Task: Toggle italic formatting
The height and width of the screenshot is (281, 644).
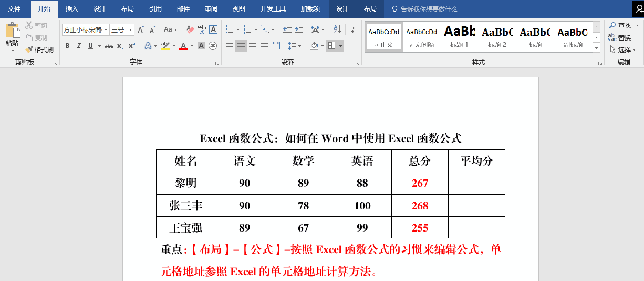Action: click(79, 46)
